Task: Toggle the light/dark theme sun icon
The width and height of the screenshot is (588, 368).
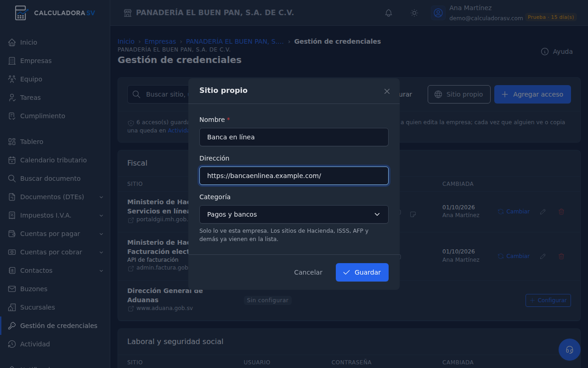Action: point(414,13)
